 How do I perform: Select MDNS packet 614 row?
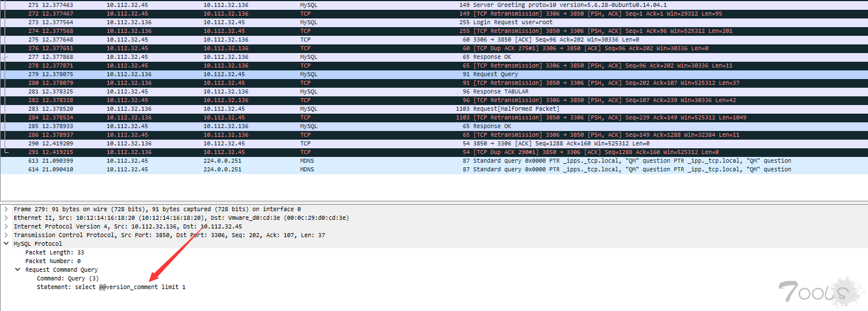[434, 169]
